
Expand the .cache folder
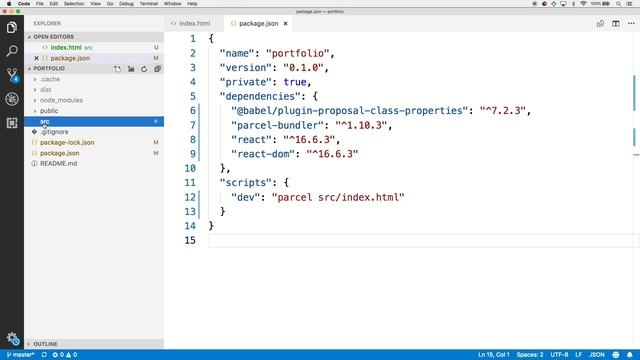(x=50, y=79)
